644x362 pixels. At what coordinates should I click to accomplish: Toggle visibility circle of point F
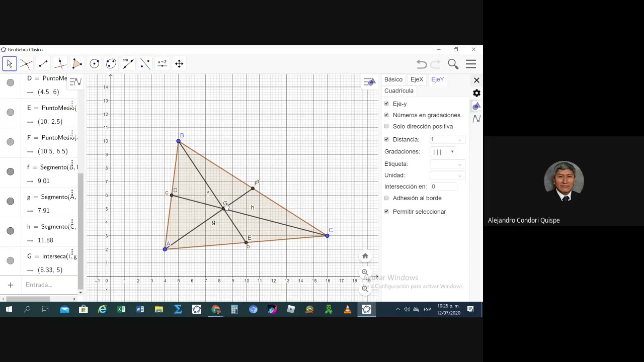[x=11, y=142]
